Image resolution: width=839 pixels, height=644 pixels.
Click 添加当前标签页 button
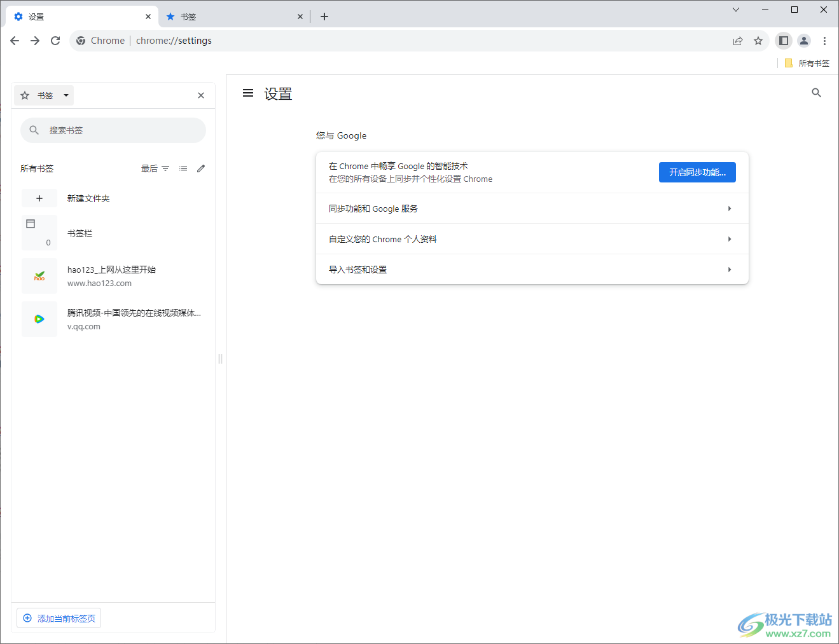pos(59,619)
